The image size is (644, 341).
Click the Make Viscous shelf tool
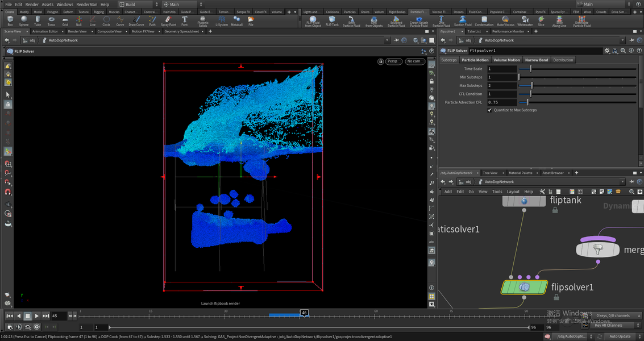[505, 21]
